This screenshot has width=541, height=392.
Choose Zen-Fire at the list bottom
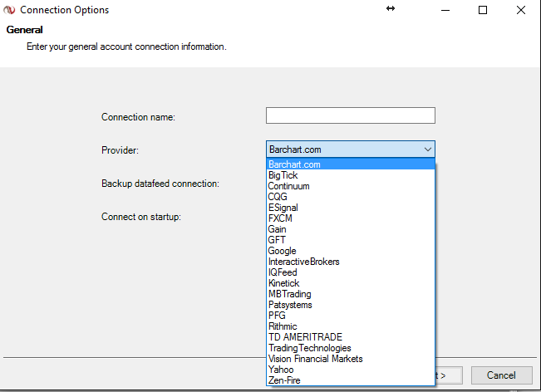351,380
